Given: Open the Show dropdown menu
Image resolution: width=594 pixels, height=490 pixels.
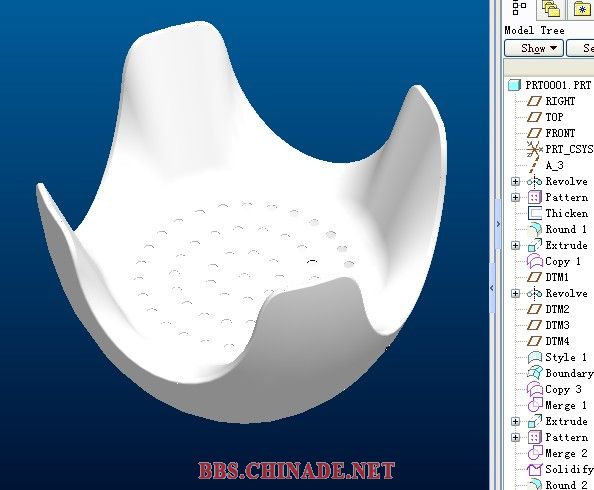Looking at the screenshot, I should (x=534, y=49).
